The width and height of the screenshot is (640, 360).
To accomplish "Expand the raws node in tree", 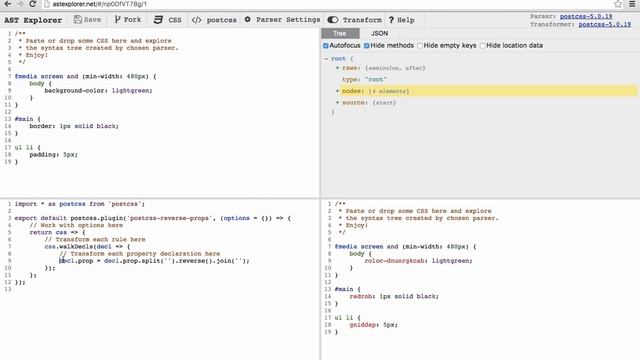I will tap(338, 68).
